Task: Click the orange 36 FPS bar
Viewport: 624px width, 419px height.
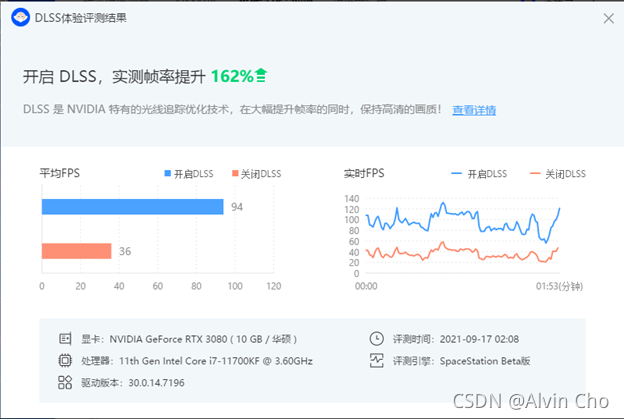Action: click(76, 251)
